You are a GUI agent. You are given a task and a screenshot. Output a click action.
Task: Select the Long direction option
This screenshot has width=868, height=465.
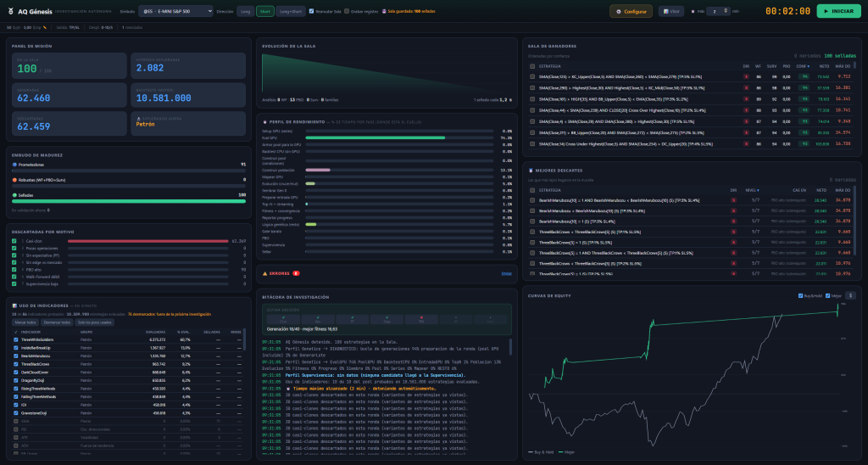point(245,11)
